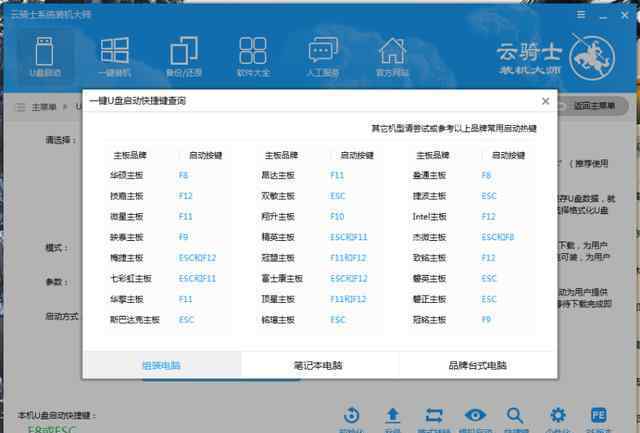Click the 顶星主板 row label
This screenshot has width=640, height=433.
[278, 299]
